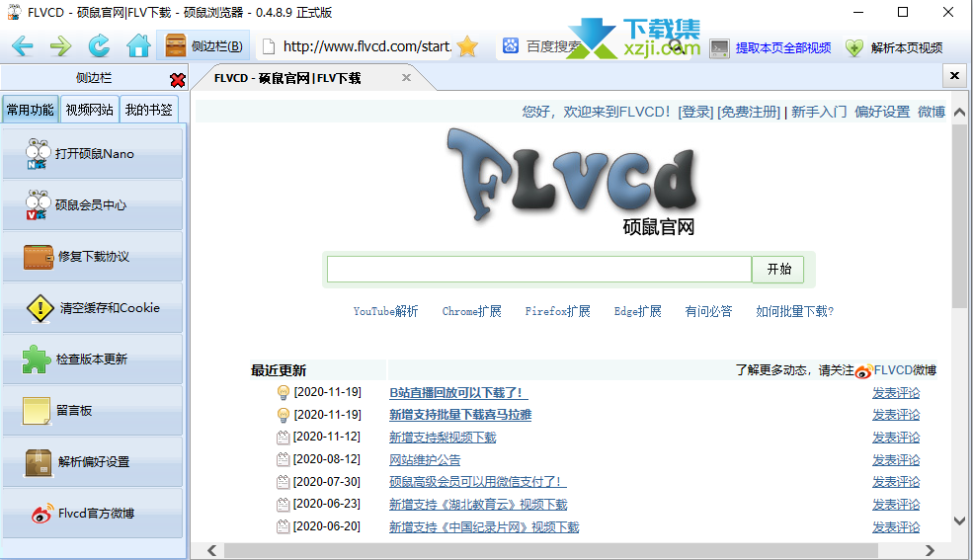Open the home page icon
Viewport: 973px width, 560px height.
pos(137,46)
